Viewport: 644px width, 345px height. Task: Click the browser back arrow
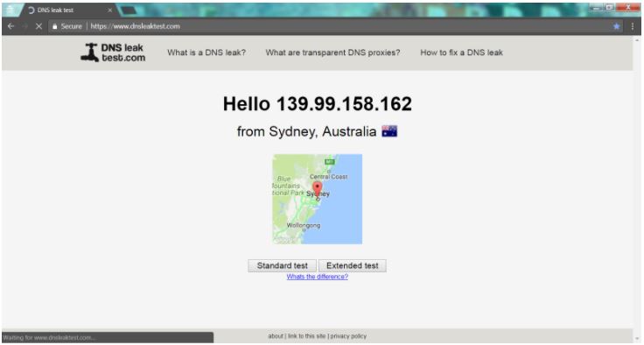pos(11,26)
